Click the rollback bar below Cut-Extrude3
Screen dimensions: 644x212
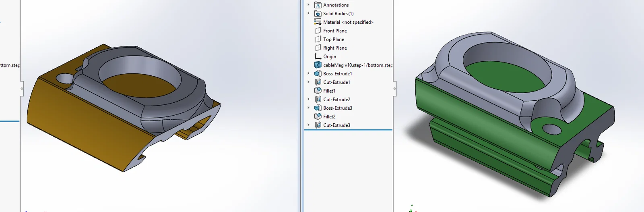pos(348,130)
